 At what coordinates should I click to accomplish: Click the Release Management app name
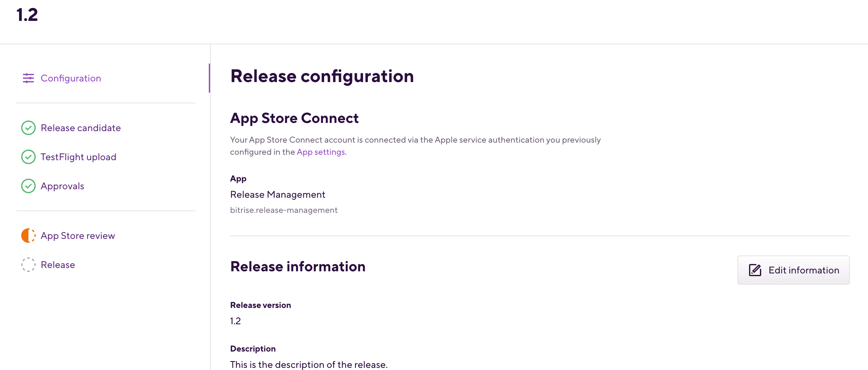[277, 194]
